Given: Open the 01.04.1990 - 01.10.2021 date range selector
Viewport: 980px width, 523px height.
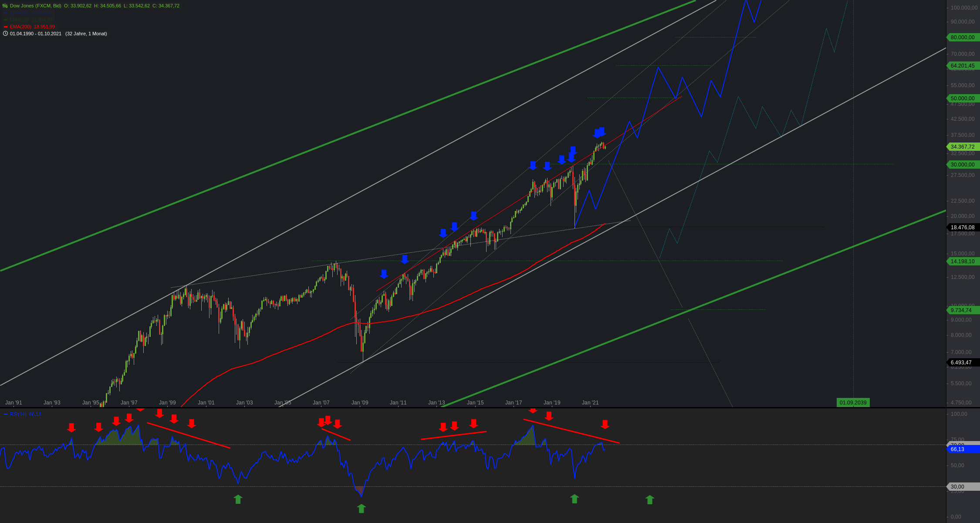Looking at the screenshot, I should [36, 34].
